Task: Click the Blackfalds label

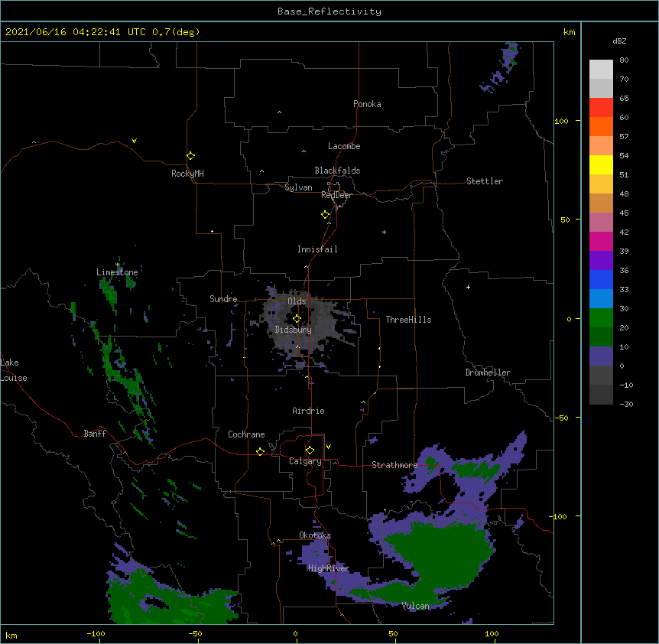Action: pos(337,171)
